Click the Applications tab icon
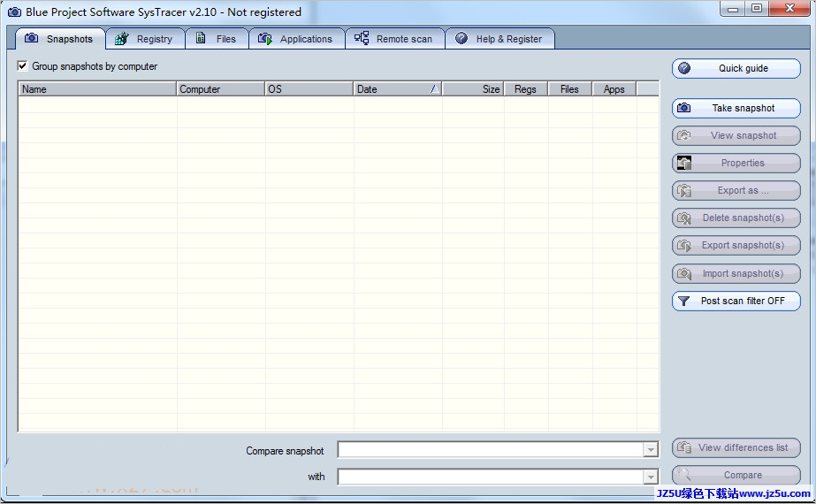 tap(265, 39)
